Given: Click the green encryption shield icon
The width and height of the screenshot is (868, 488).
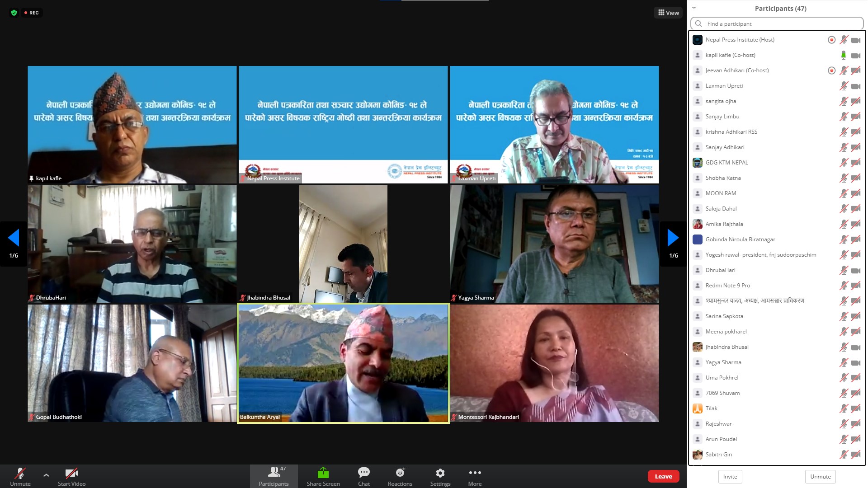Looking at the screenshot, I should pos(14,13).
